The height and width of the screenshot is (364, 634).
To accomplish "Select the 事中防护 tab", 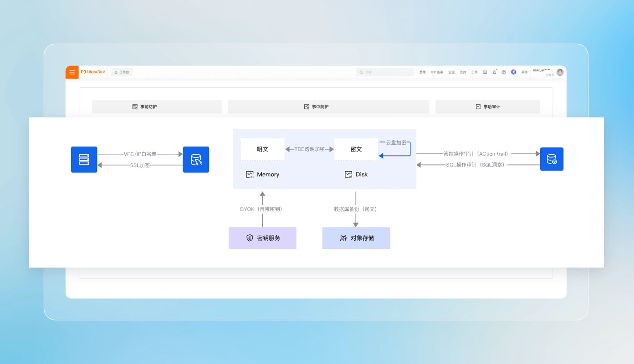I will coord(328,107).
